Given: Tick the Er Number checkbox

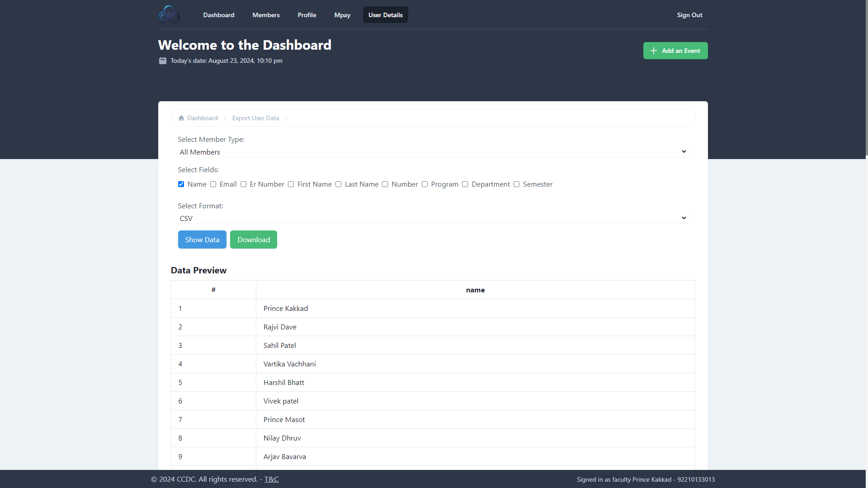Looking at the screenshot, I should point(243,184).
